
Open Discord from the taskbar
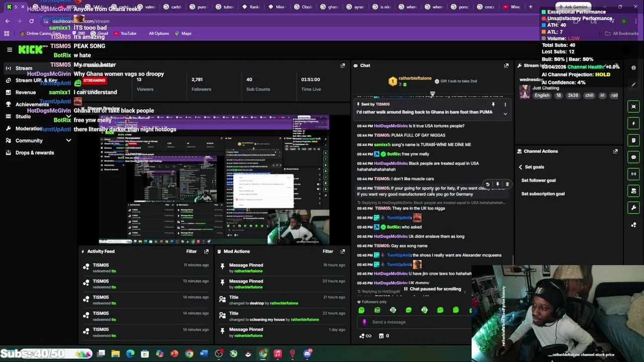pyautogui.click(x=307, y=354)
